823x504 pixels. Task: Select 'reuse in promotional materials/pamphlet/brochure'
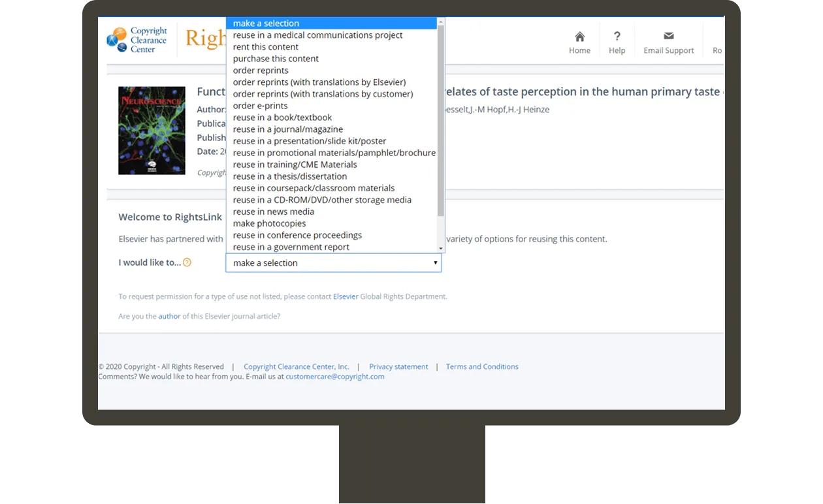pyautogui.click(x=331, y=153)
